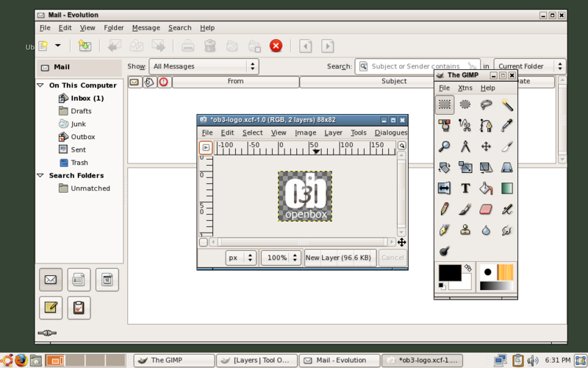Viewport: 588px width, 368px height.
Task: Click the black foreground color swatch
Action: click(450, 272)
